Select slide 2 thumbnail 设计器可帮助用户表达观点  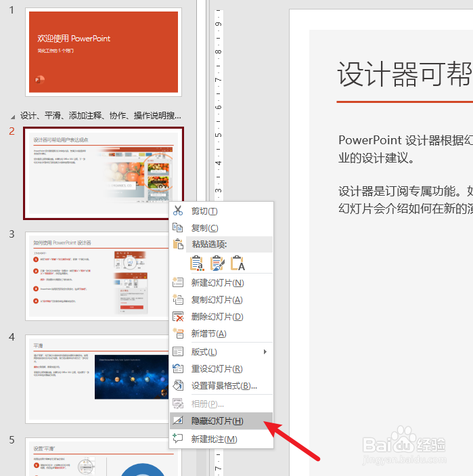(104, 173)
